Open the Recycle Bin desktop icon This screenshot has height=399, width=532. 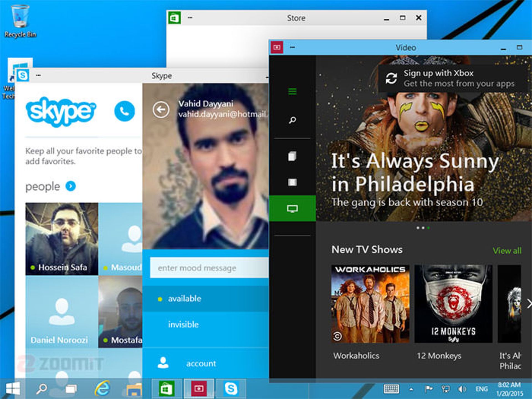click(20, 21)
